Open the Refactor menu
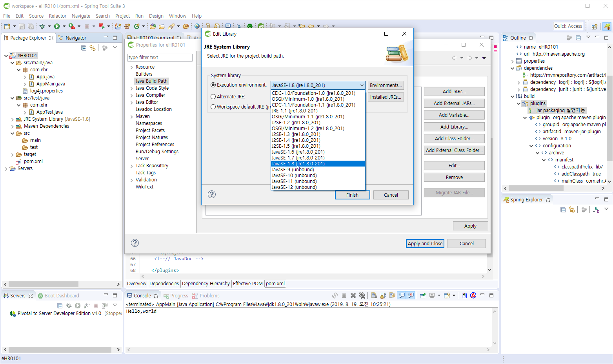The height and width of the screenshot is (364, 613). [58, 16]
